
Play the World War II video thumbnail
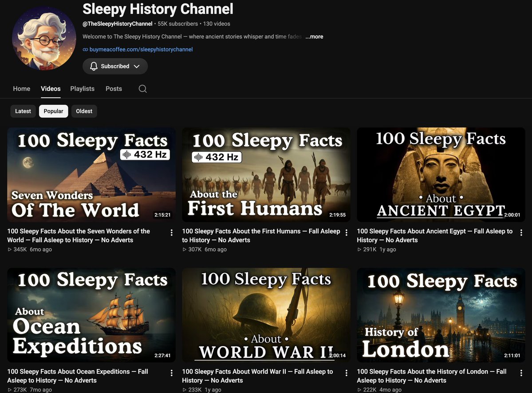(x=266, y=315)
